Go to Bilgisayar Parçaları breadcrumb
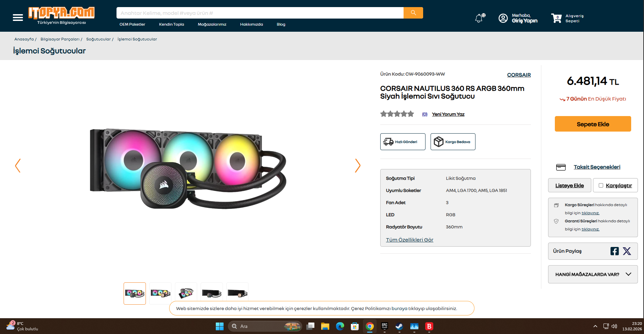Image resolution: width=644 pixels, height=334 pixels. [x=60, y=39]
